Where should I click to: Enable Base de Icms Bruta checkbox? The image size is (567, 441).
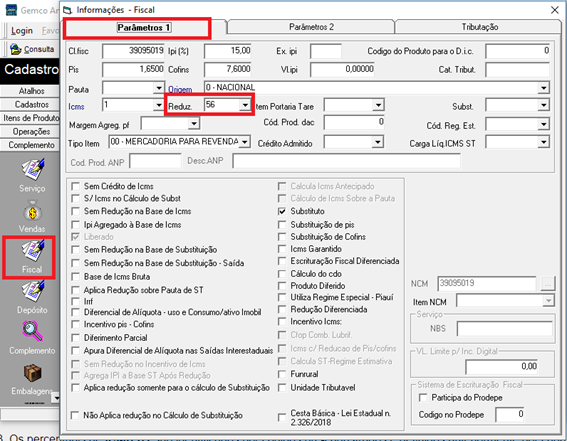click(x=75, y=277)
